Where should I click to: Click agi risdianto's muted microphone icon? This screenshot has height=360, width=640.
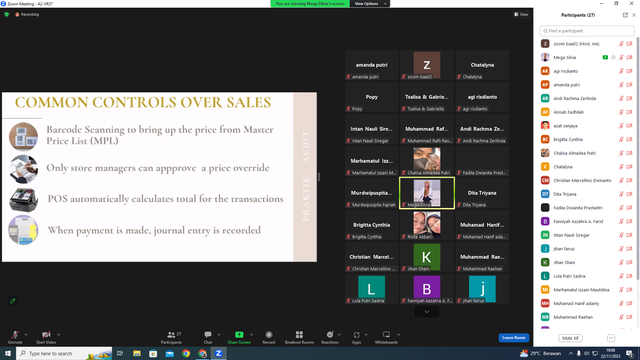click(621, 71)
